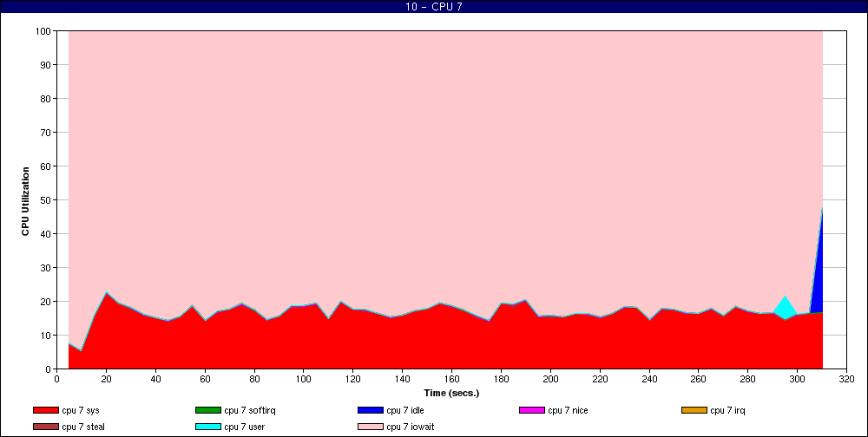Click the red cpu 7 sys legend swatch
This screenshot has height=437, width=868.
(x=46, y=410)
